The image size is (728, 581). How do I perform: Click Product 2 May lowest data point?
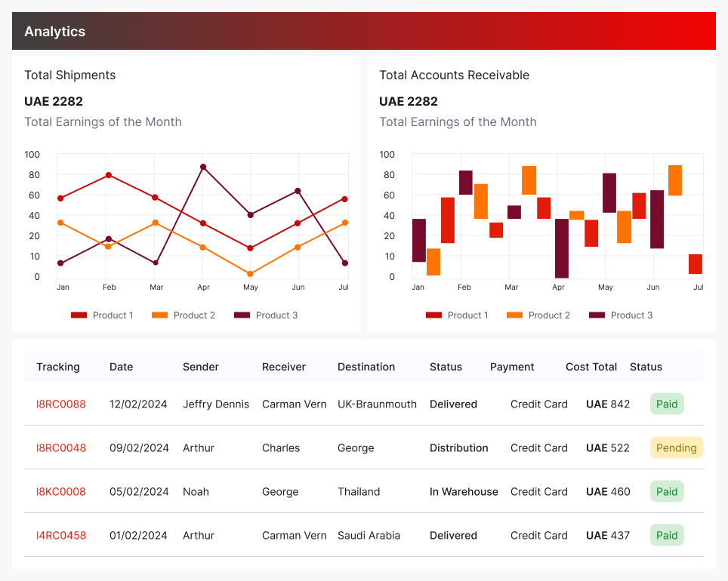tap(250, 274)
